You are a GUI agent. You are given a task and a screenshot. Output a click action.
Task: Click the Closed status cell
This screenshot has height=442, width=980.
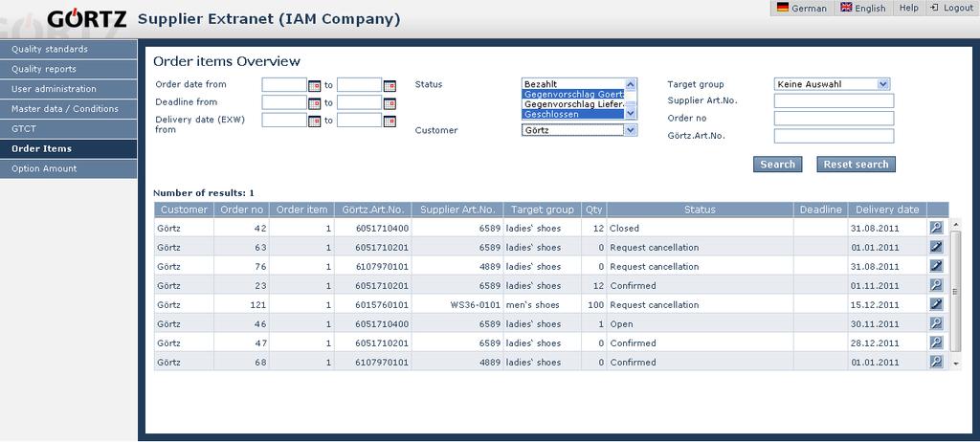coord(700,229)
